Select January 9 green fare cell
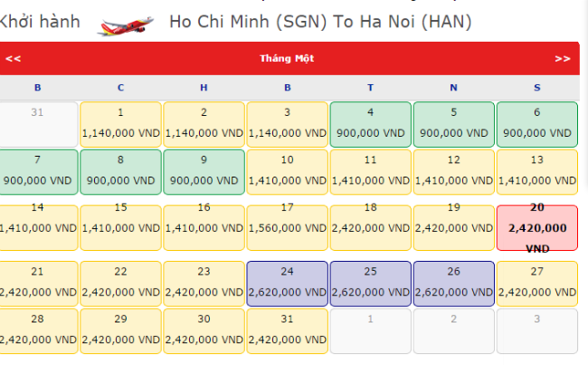 click(x=204, y=172)
